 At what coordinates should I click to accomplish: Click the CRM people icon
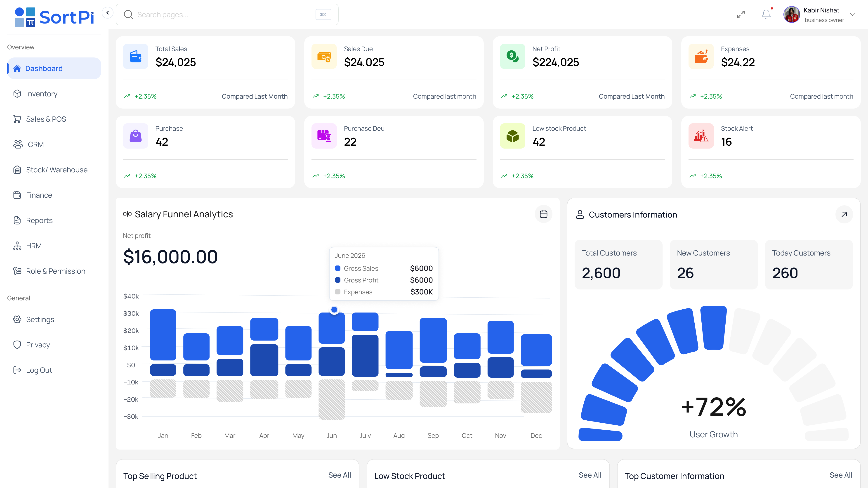tap(18, 144)
